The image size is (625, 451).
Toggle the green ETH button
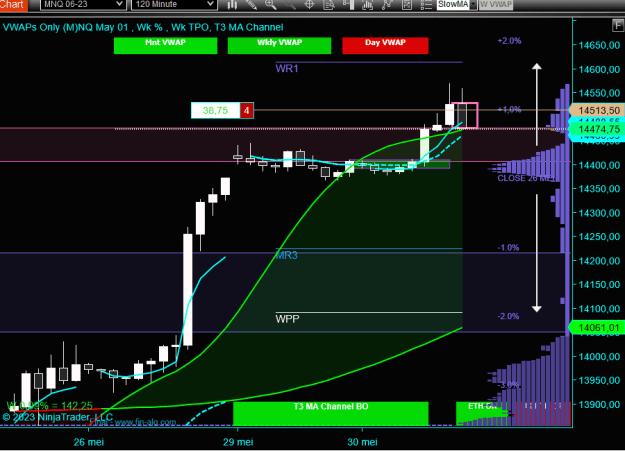[x=482, y=413]
